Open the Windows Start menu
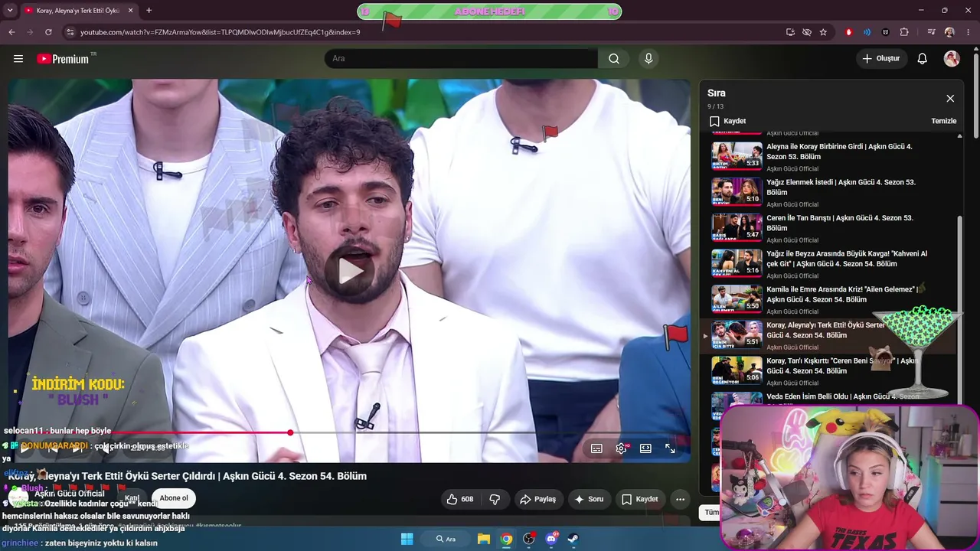This screenshot has width=980, height=551. point(407,539)
